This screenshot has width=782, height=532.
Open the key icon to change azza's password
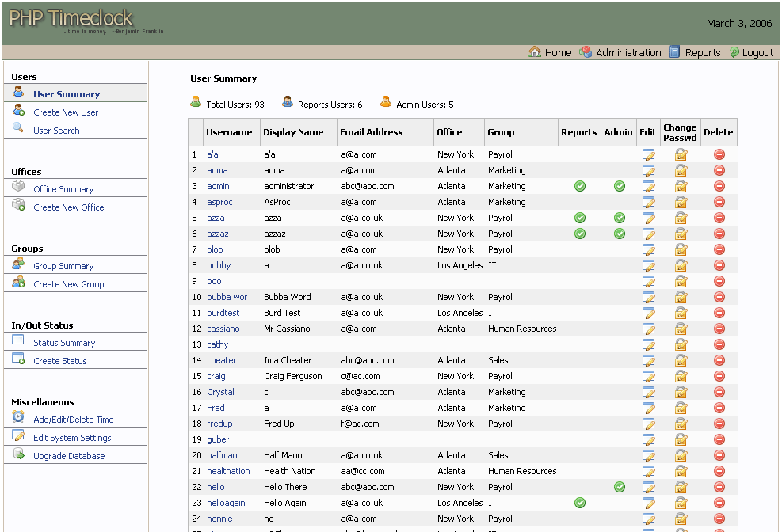680,218
